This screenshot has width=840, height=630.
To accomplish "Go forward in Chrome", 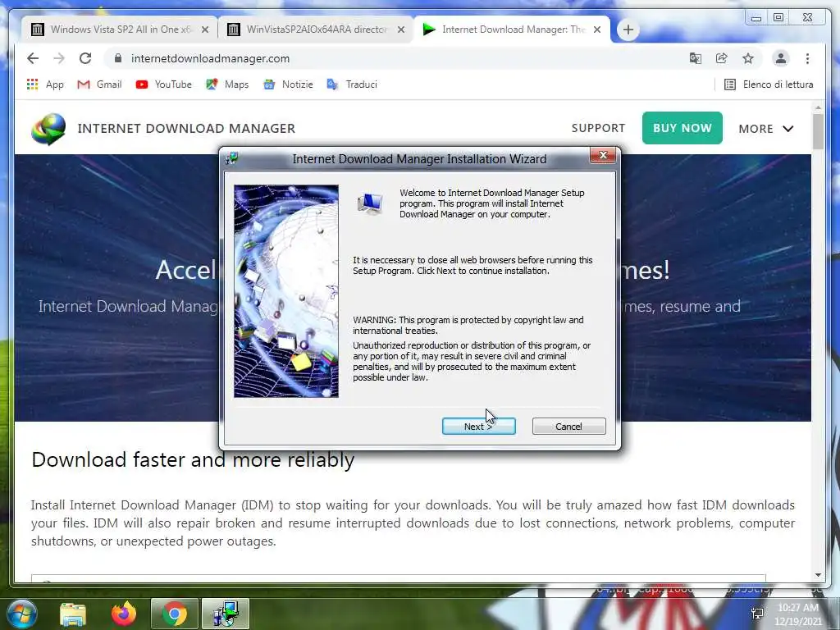I will click(x=59, y=58).
